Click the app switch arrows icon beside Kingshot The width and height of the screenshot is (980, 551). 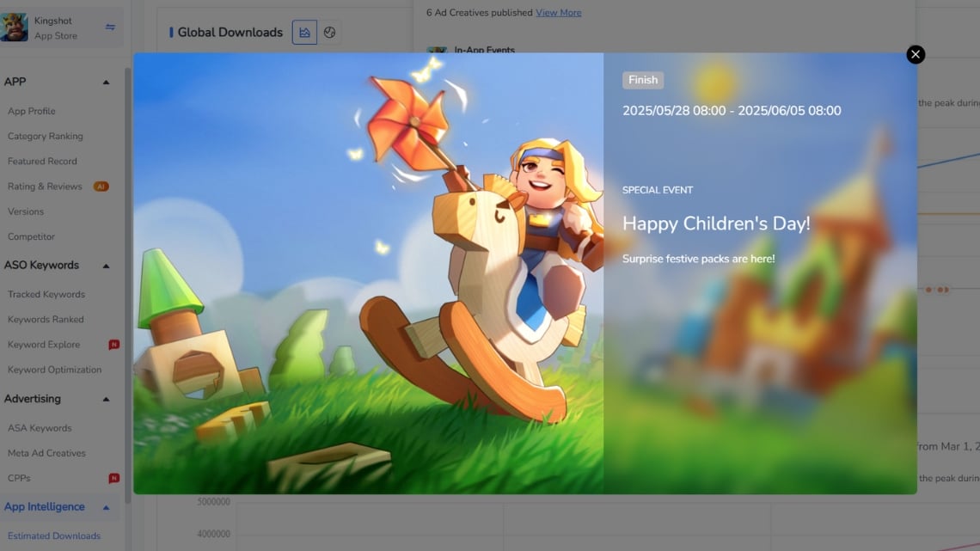tap(110, 27)
